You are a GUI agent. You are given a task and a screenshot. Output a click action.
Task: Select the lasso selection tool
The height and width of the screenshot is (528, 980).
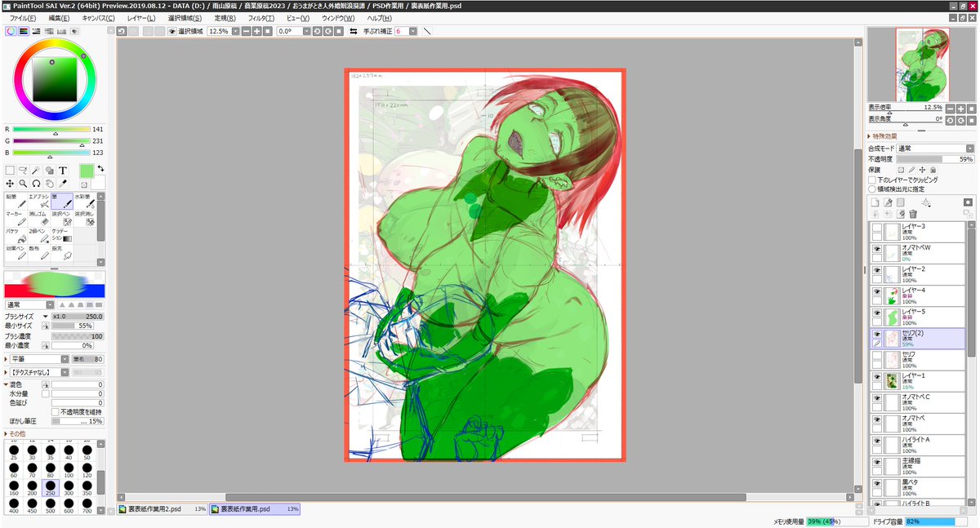(x=23, y=171)
